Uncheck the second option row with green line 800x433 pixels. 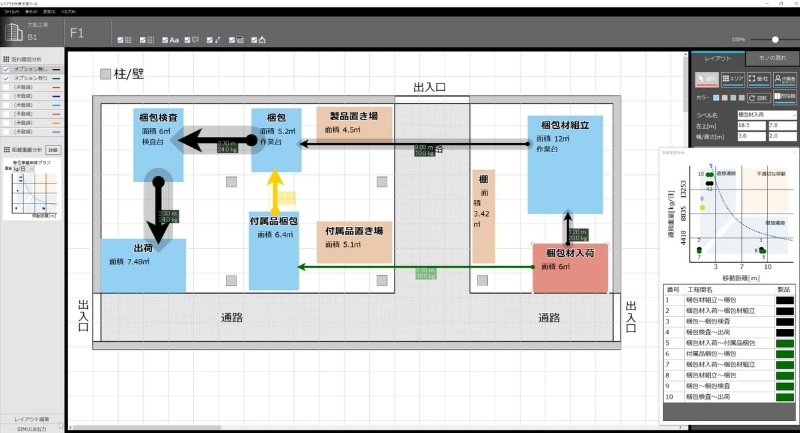tap(6, 78)
